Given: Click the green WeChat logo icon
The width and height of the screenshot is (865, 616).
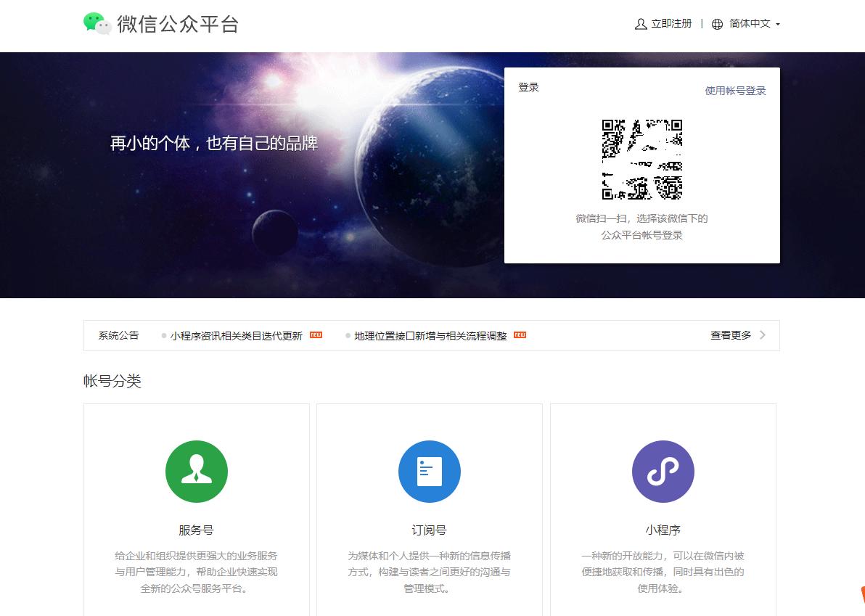Looking at the screenshot, I should [x=95, y=23].
